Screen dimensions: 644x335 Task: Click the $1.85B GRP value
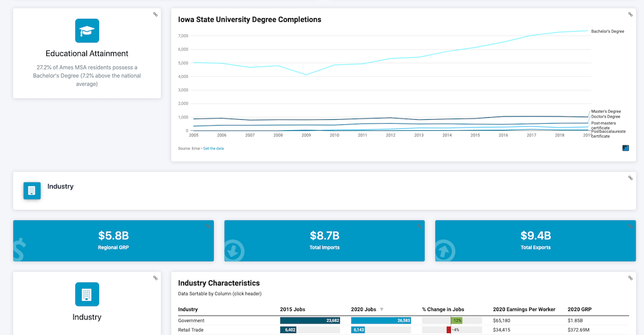point(575,321)
